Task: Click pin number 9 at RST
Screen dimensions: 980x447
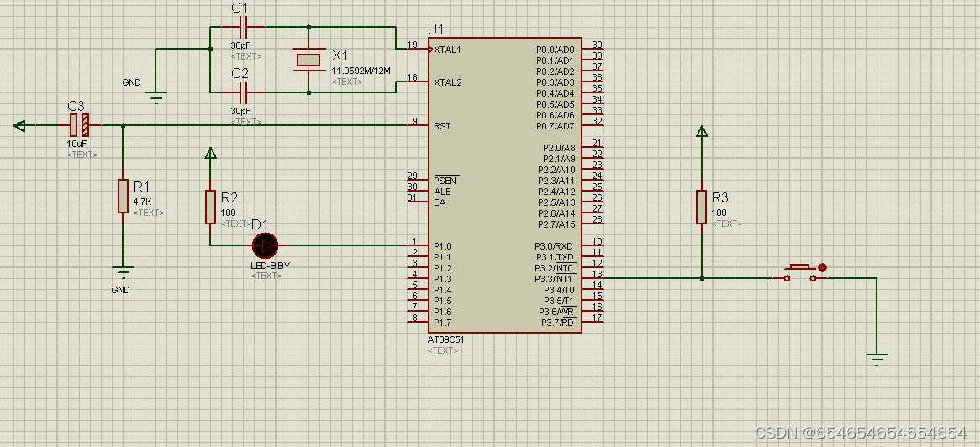Action: coord(414,121)
